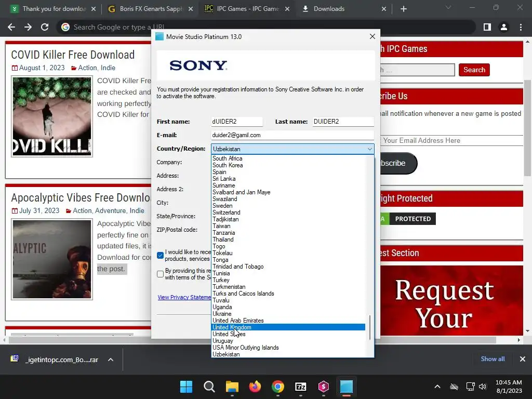
Task: Click the red Search button
Action: (474, 70)
